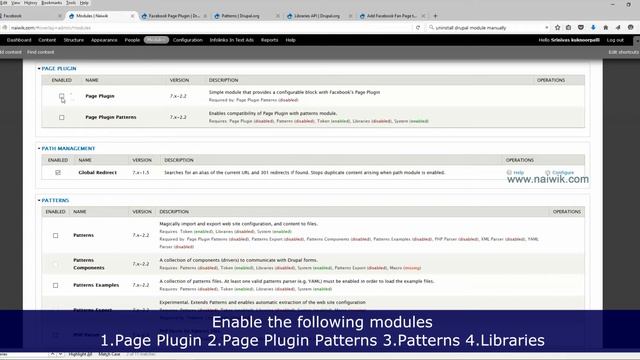640x360 pixels.
Task: Open a new browser tab
Action: tap(436, 16)
